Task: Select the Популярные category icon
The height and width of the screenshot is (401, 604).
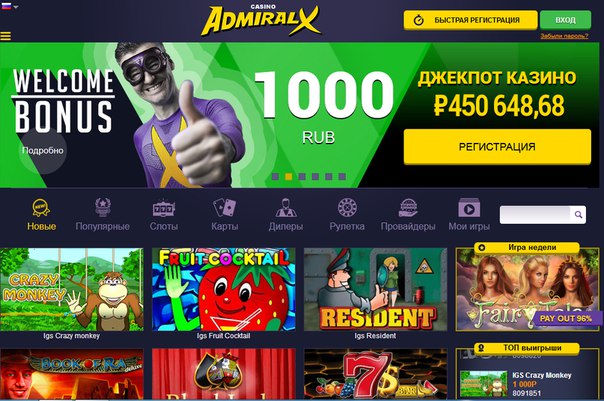Action: click(x=103, y=207)
